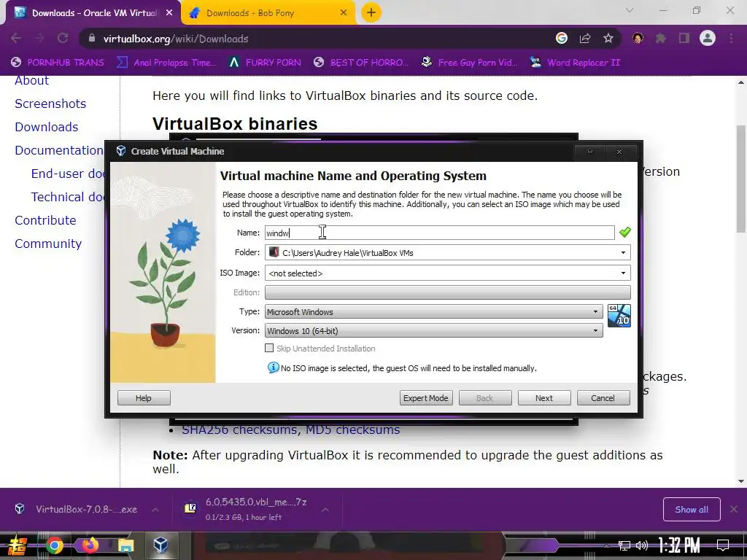Click the dialog help title-bar button
This screenshot has width=747, height=560.
(x=589, y=152)
